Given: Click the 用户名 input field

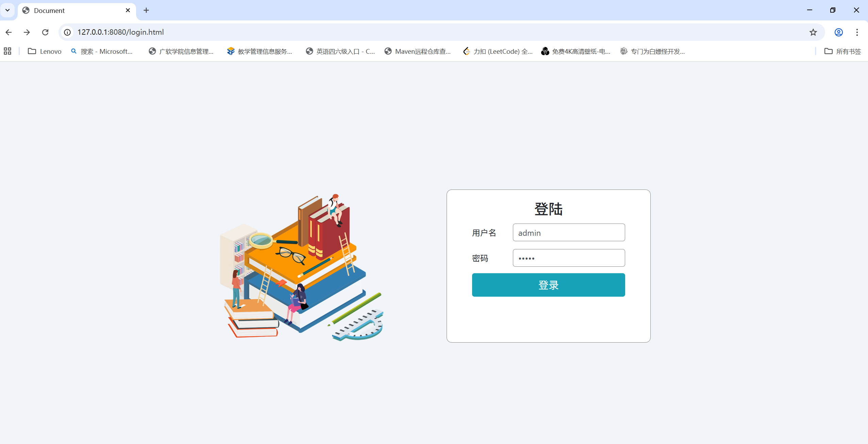Looking at the screenshot, I should [x=569, y=232].
